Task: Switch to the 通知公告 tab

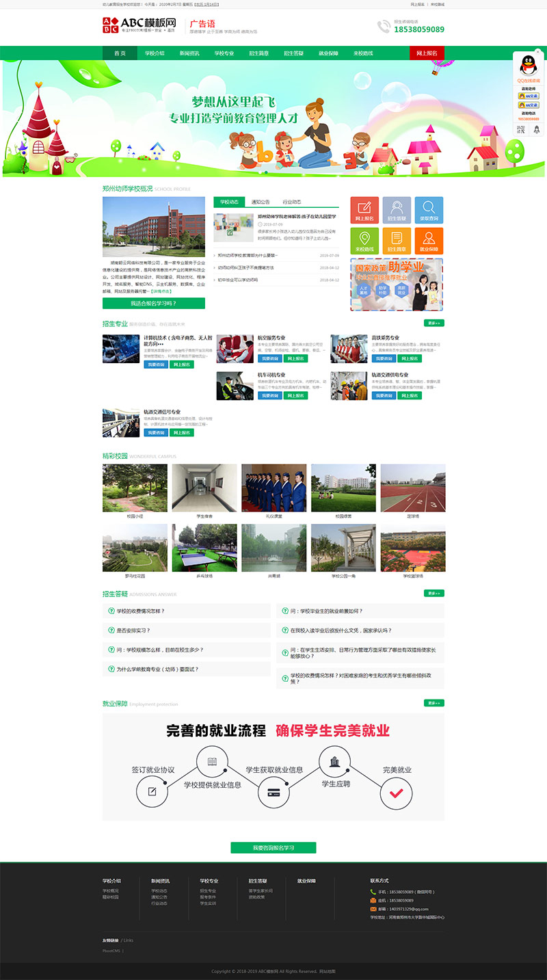Action: click(261, 202)
